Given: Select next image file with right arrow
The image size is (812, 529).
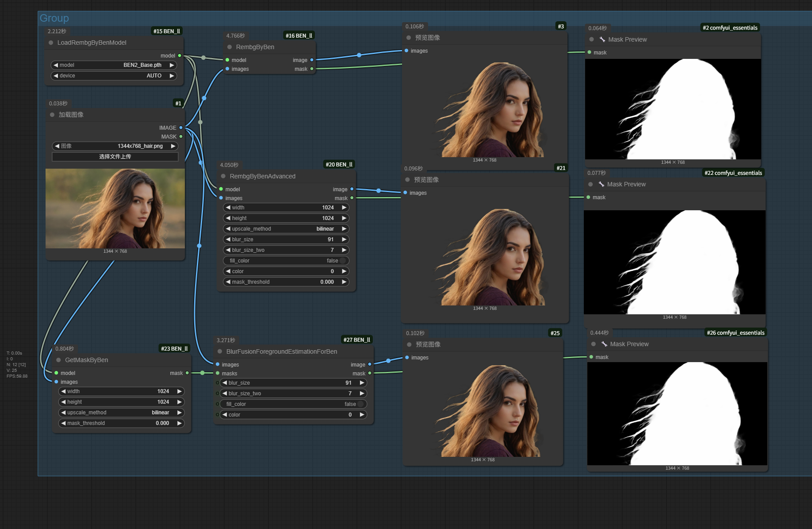Looking at the screenshot, I should pyautogui.click(x=173, y=147).
